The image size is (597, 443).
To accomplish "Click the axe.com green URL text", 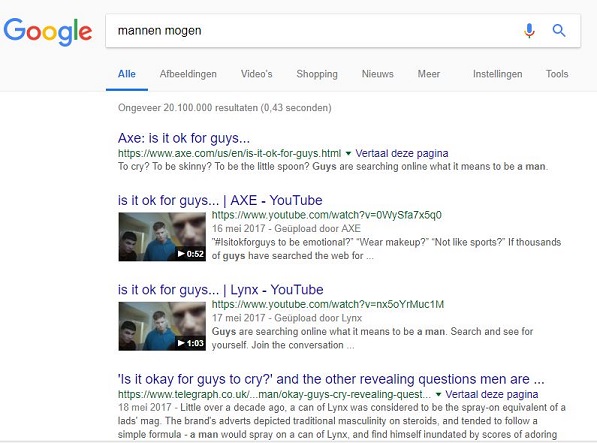I will point(230,153).
